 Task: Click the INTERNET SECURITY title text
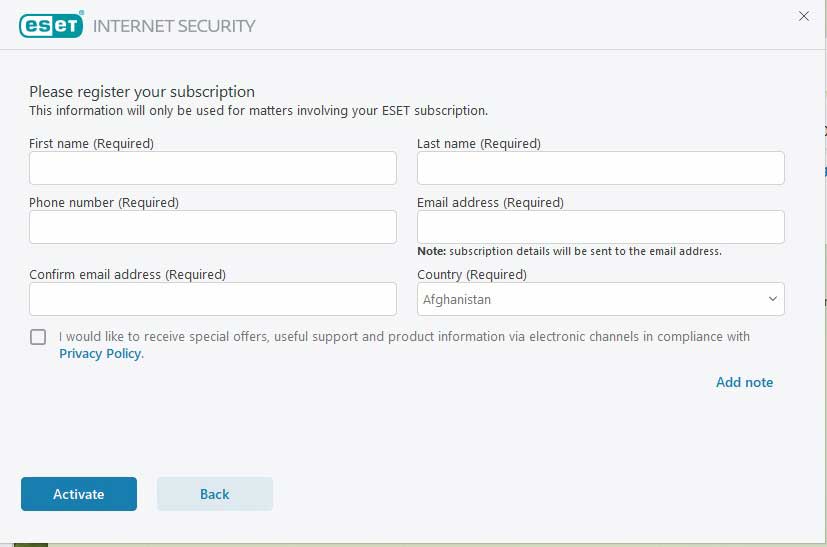(174, 26)
